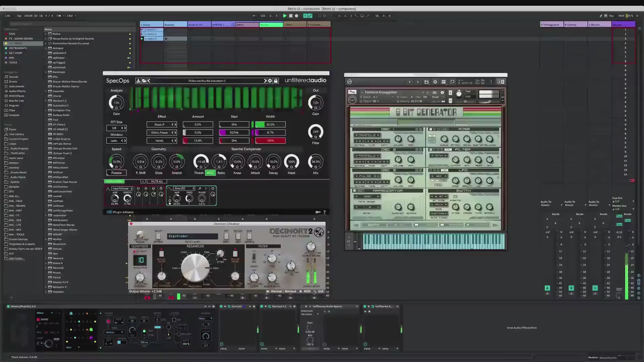Viewport: 644px width, 362px height.
Task: Open Kontakt's options gear icon
Action: tap(435, 81)
